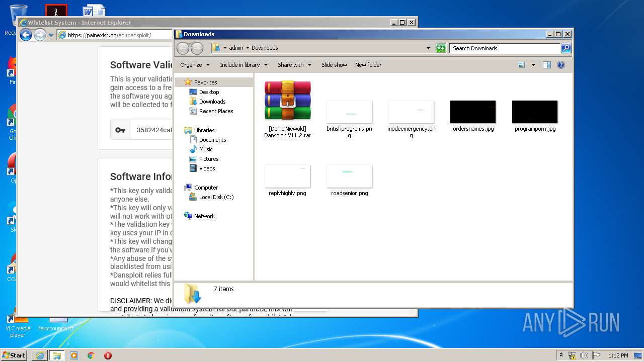This screenshot has width=644, height=362.
Task: Click the validation key field starting 3582424ca8
Action: point(151,130)
